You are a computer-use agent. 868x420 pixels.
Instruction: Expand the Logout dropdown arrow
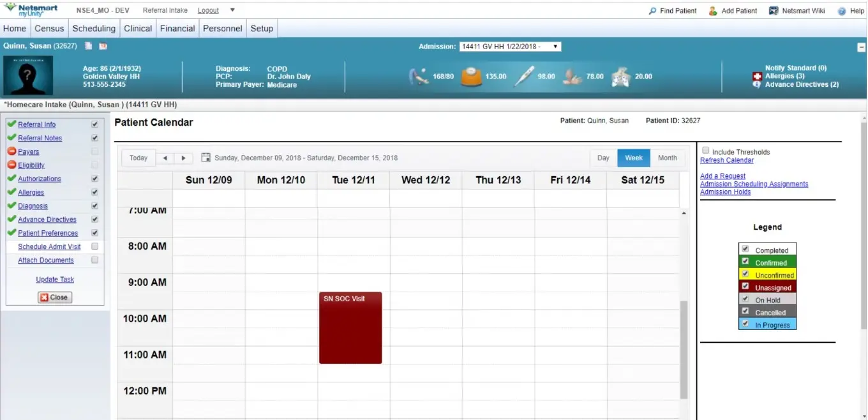[x=232, y=10]
